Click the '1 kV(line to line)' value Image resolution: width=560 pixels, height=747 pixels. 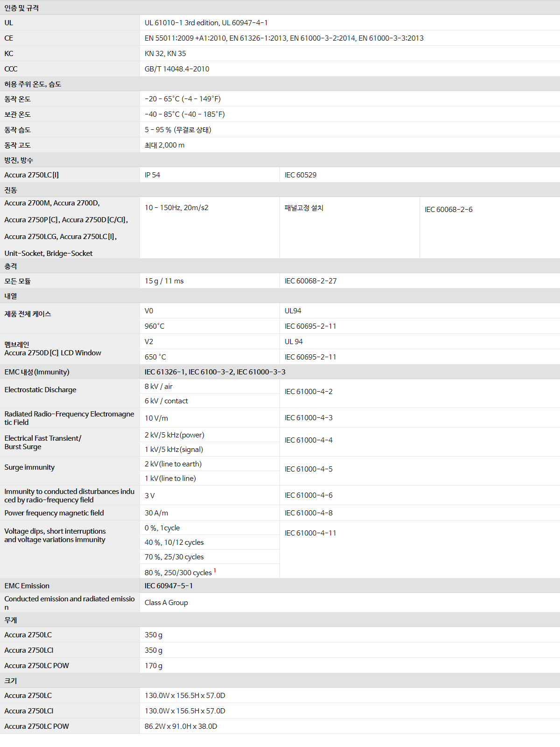click(170, 479)
